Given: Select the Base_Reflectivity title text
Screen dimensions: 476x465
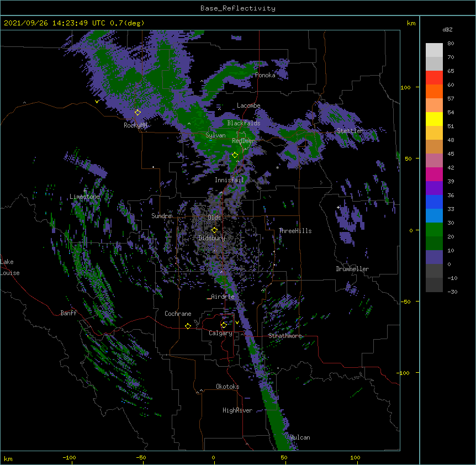Looking at the screenshot, I should point(238,8).
